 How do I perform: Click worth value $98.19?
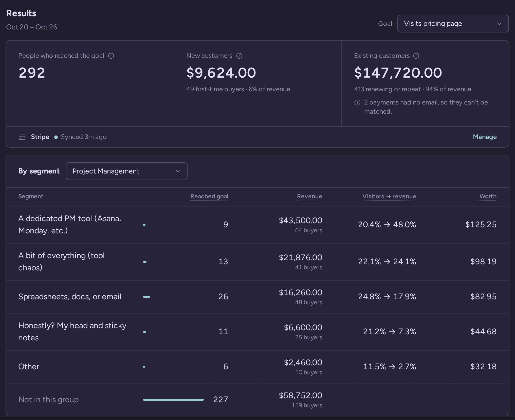pyautogui.click(x=483, y=261)
